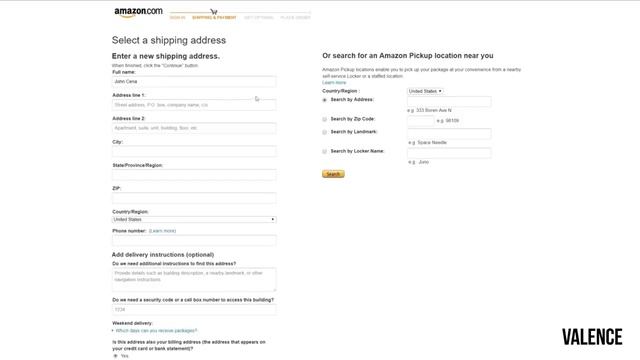
Task: Choose Search by Locker Name option
Action: [x=324, y=151]
